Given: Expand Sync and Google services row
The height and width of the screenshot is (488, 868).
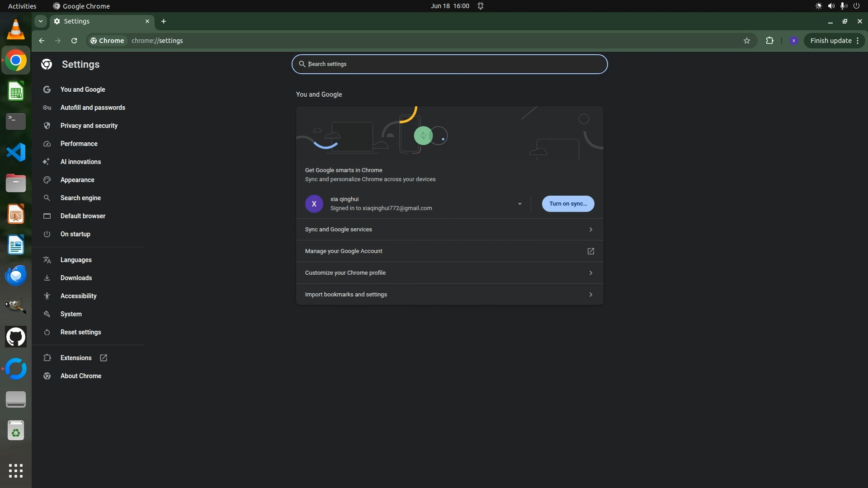Looking at the screenshot, I should pos(449,230).
